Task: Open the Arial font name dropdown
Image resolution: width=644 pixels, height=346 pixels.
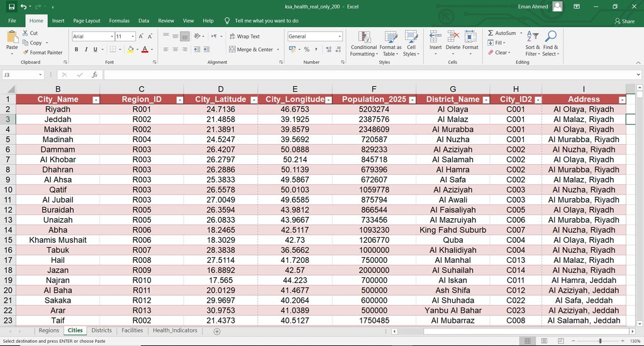Action: click(111, 36)
